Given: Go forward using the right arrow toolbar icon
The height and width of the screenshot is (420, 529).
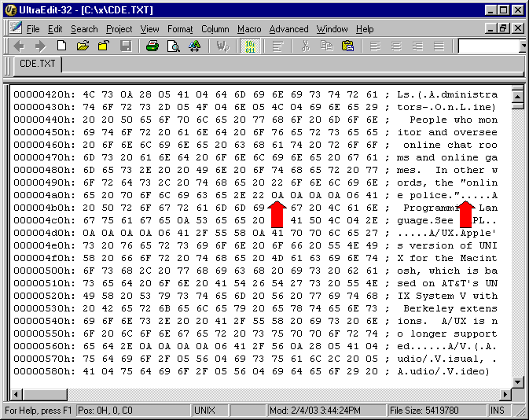Looking at the screenshot, I should click(x=41, y=46).
